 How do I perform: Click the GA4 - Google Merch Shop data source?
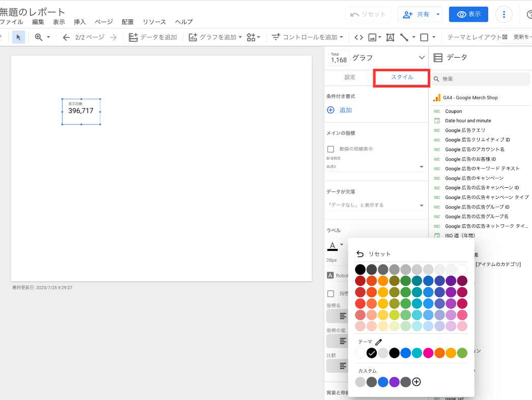(x=470, y=98)
